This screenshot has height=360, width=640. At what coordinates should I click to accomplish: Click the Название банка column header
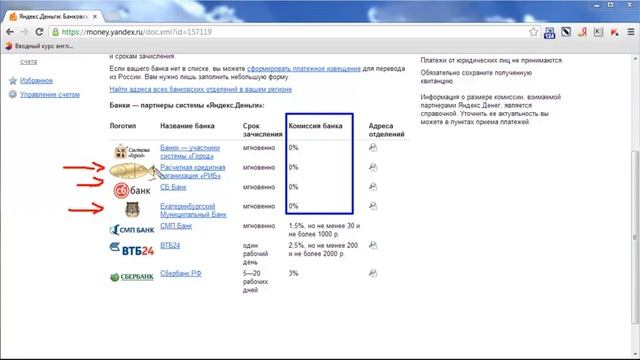[x=187, y=126]
